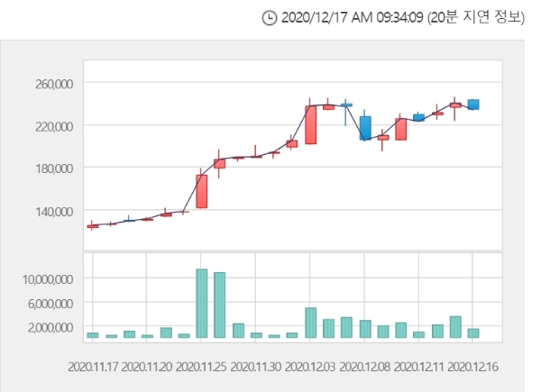Click the last volume bar on 2020.12.16
The height and width of the screenshot is (392, 541).
(473, 333)
